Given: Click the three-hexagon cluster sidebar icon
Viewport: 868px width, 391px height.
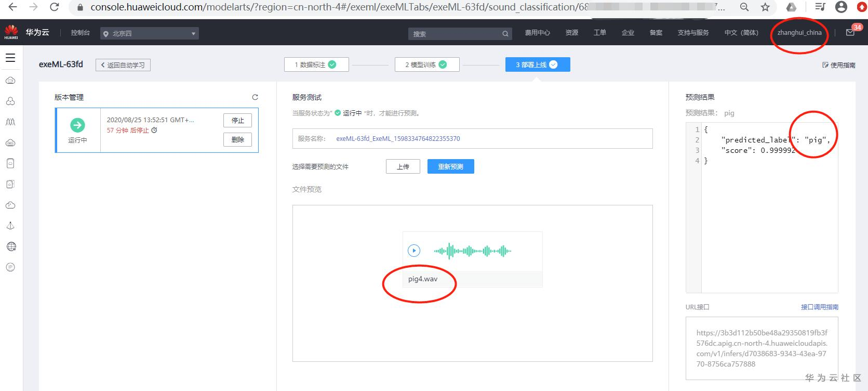Looking at the screenshot, I should click(10, 101).
